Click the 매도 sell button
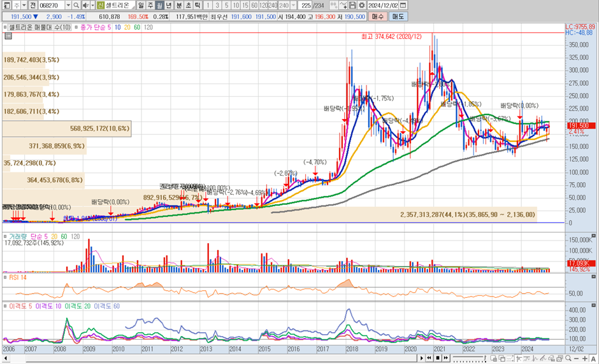This screenshot has height=364, width=599. [x=398, y=15]
